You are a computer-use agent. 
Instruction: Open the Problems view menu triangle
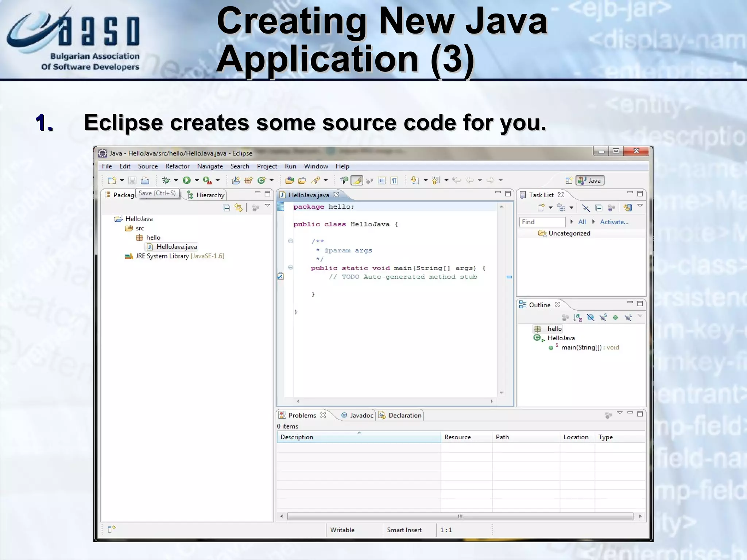619,413
